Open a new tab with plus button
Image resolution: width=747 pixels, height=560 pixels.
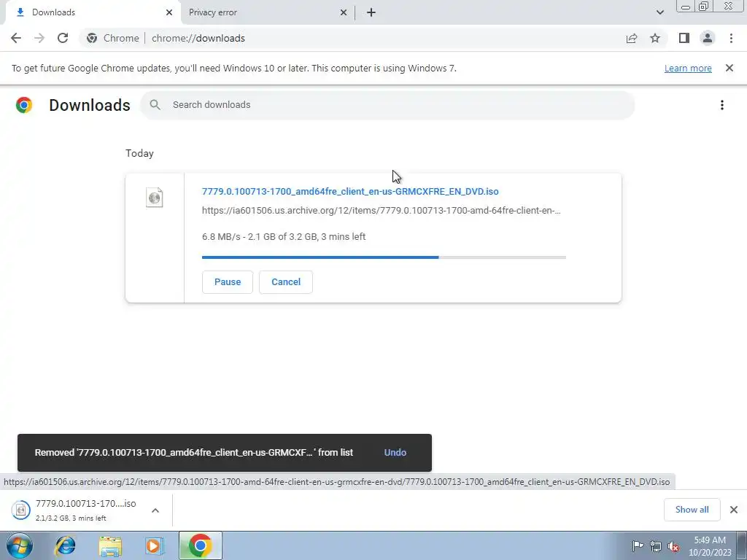371,12
